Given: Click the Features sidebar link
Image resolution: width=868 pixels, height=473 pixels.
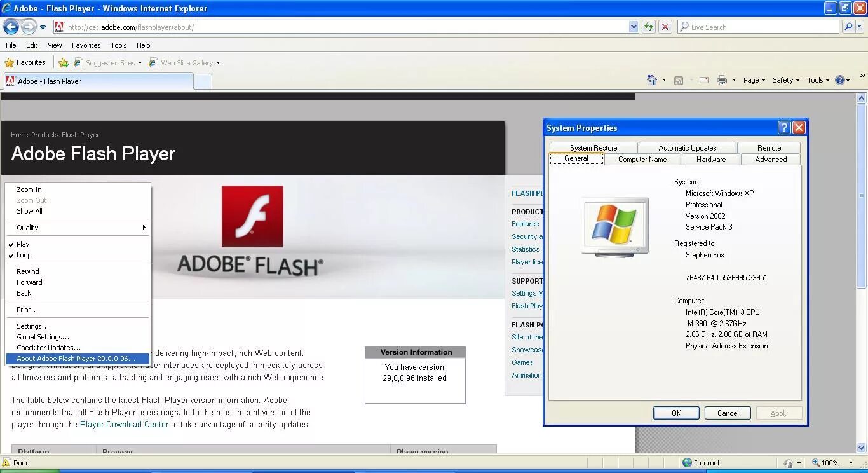Looking at the screenshot, I should pos(525,224).
